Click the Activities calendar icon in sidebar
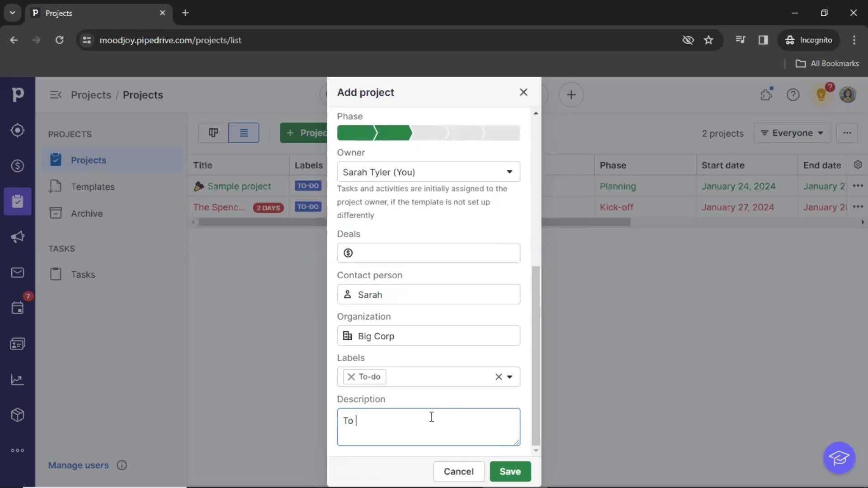The width and height of the screenshot is (868, 488). (x=18, y=308)
